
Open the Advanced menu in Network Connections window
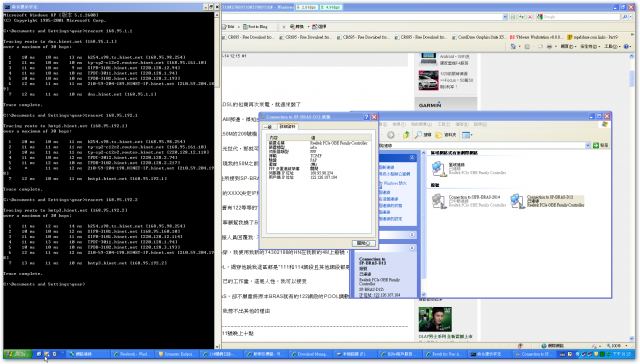click(x=462, y=124)
